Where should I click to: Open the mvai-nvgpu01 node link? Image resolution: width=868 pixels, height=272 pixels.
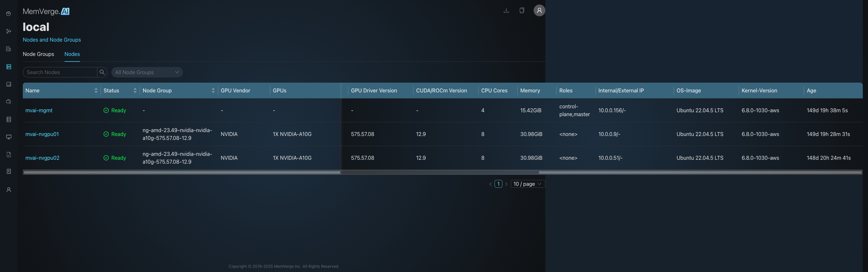point(42,134)
